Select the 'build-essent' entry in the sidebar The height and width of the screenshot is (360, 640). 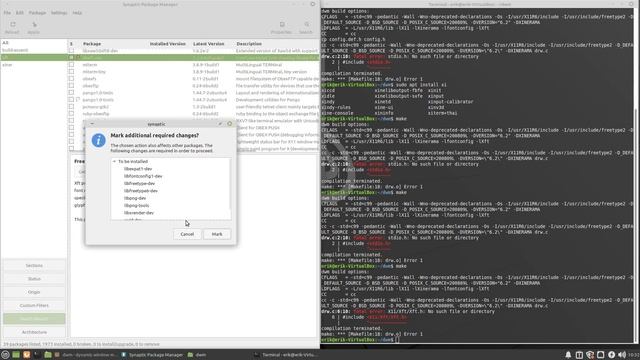[x=15, y=50]
